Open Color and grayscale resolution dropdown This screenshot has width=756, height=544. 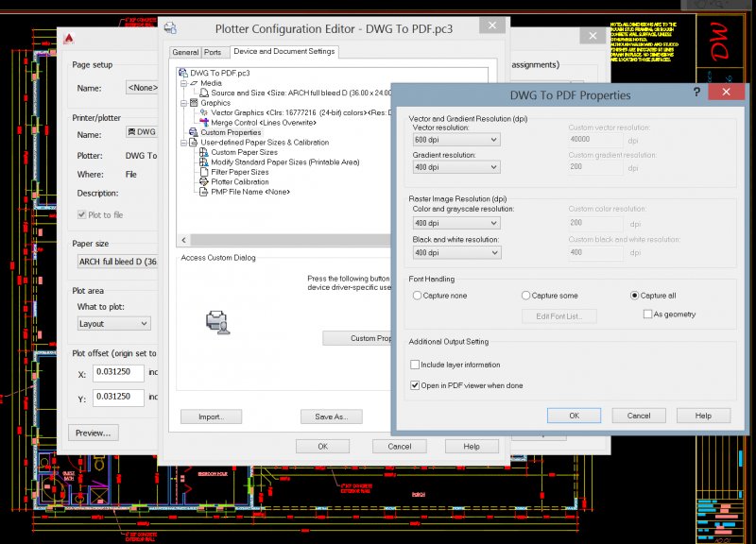pyautogui.click(x=456, y=223)
